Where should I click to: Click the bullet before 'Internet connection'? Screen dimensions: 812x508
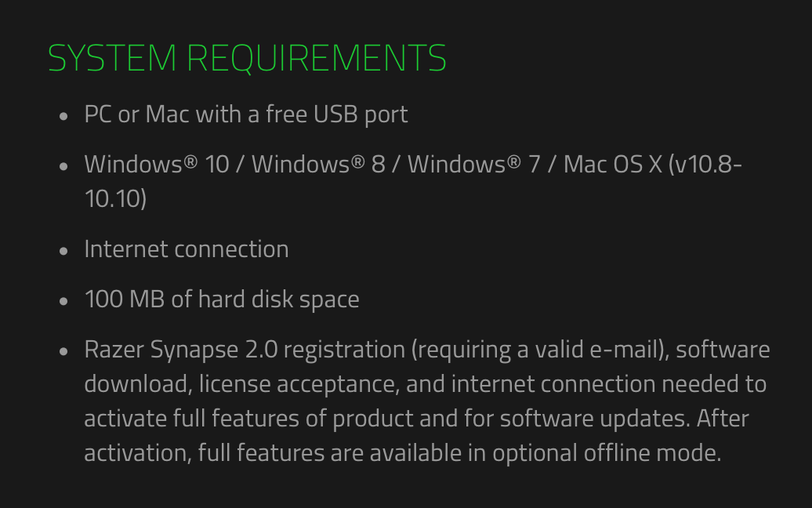[x=64, y=251]
